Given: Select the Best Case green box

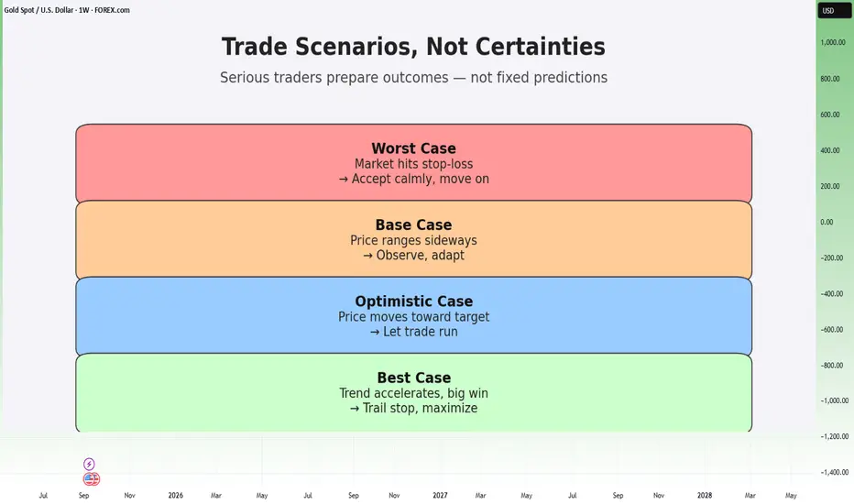Looking at the screenshot, I should (x=413, y=392).
